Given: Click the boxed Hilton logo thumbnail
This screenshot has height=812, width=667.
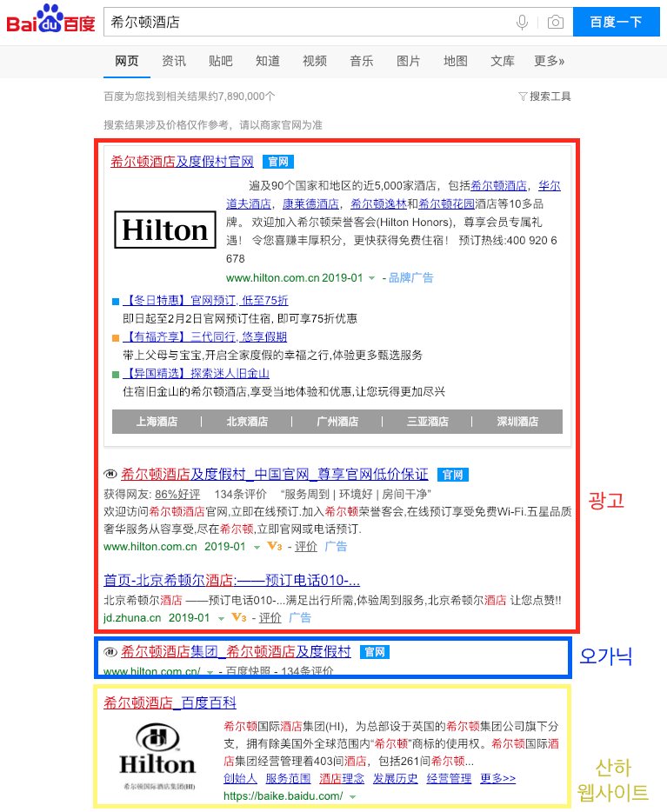Looking at the screenshot, I should 165,230.
